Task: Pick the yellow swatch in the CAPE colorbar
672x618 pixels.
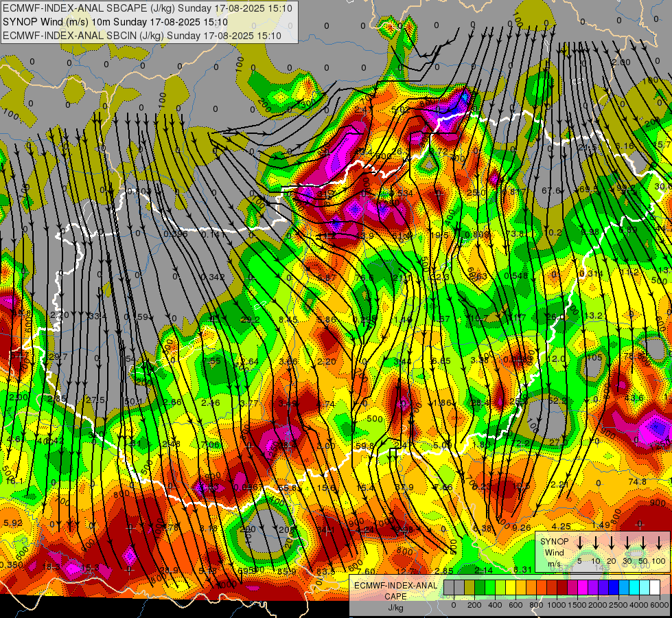Action: pos(511,588)
